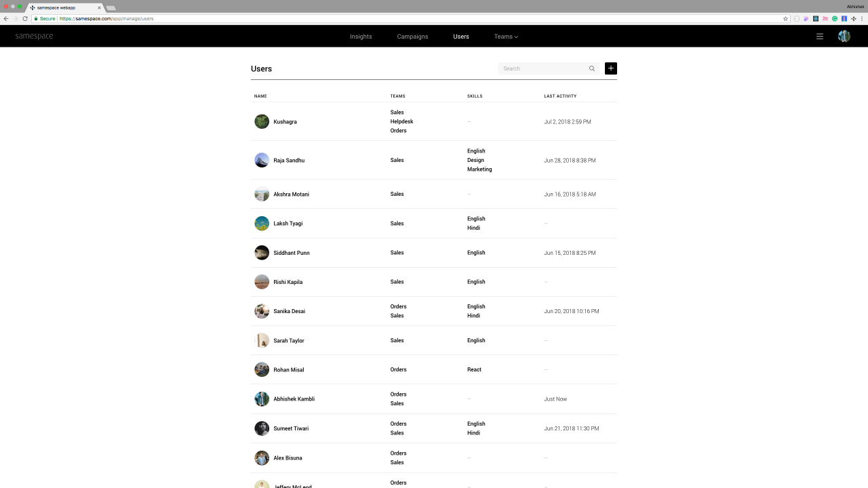Go to the samespace logo home
Viewport: 868px width, 488px height.
point(34,36)
